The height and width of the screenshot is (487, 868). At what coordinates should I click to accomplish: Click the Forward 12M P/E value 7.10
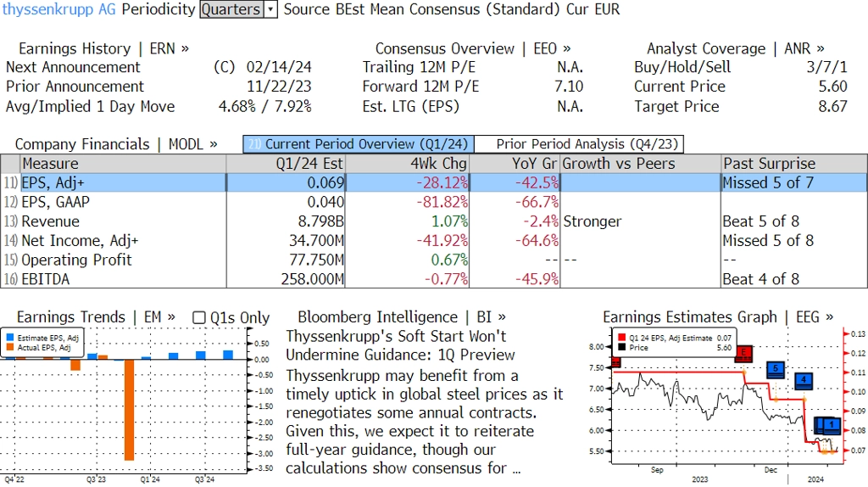point(569,87)
